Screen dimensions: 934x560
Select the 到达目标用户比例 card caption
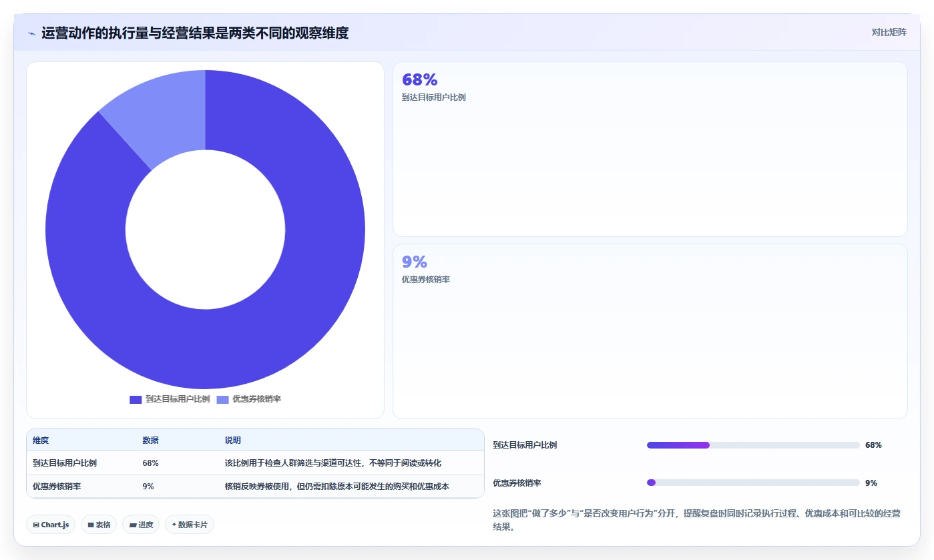[434, 97]
